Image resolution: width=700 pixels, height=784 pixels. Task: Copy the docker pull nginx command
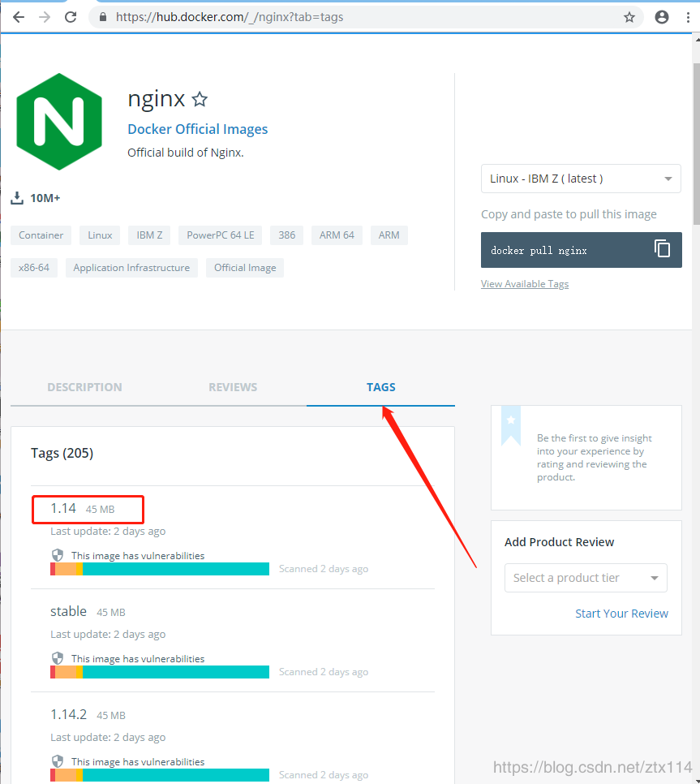(x=663, y=249)
